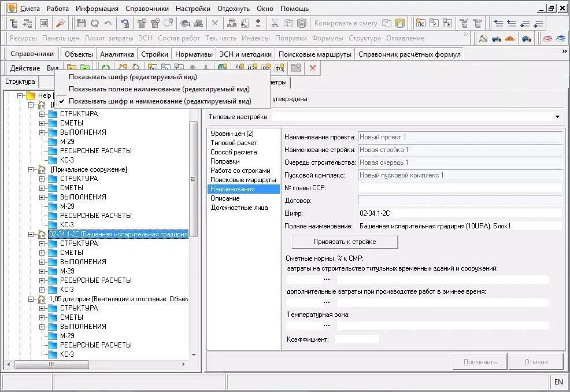The image size is (570, 392).
Task: Click the magnifier search icon in toolbar
Action: point(60,23)
